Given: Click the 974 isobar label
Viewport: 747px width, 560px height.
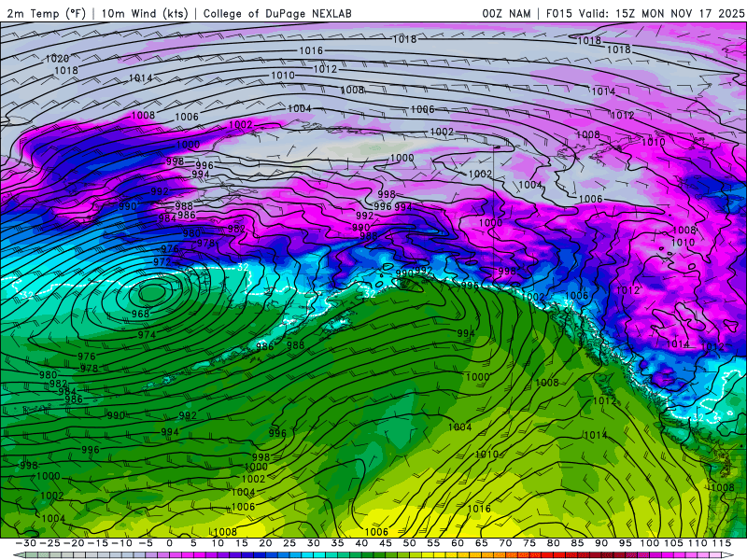Looking at the screenshot, I should [147, 335].
